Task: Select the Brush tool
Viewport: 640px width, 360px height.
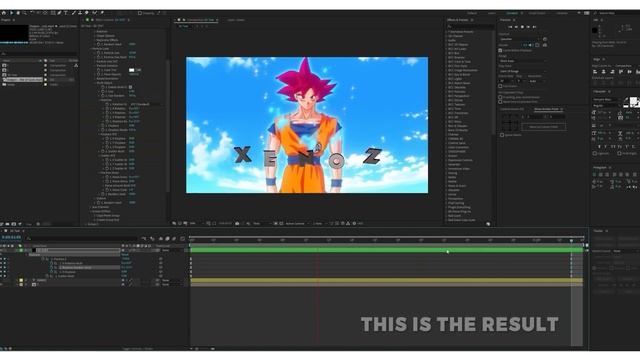Action: coord(74,13)
